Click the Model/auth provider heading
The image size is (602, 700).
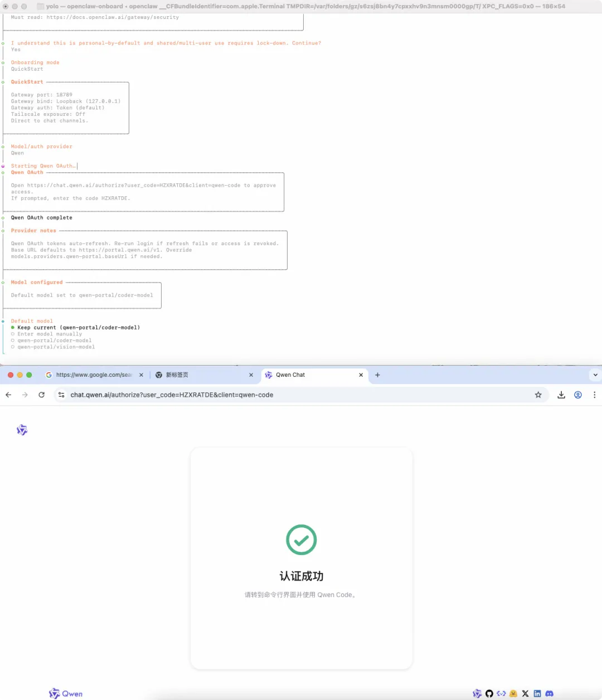[x=42, y=147]
